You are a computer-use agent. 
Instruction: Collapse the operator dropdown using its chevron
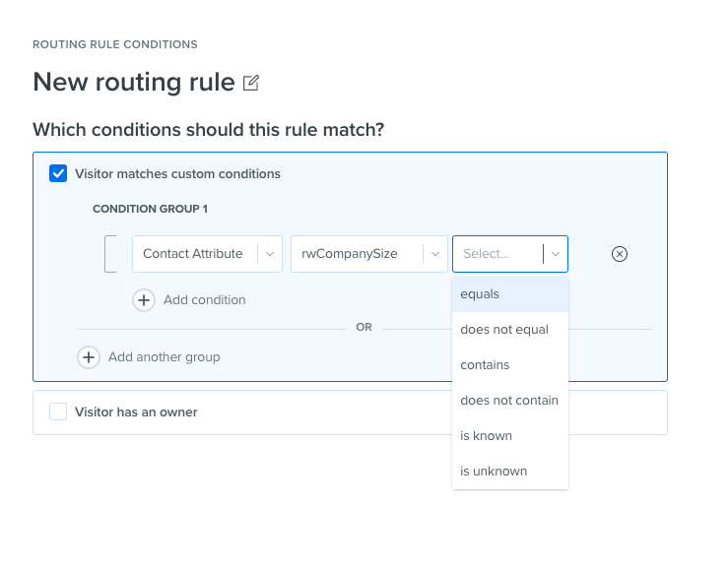point(556,254)
